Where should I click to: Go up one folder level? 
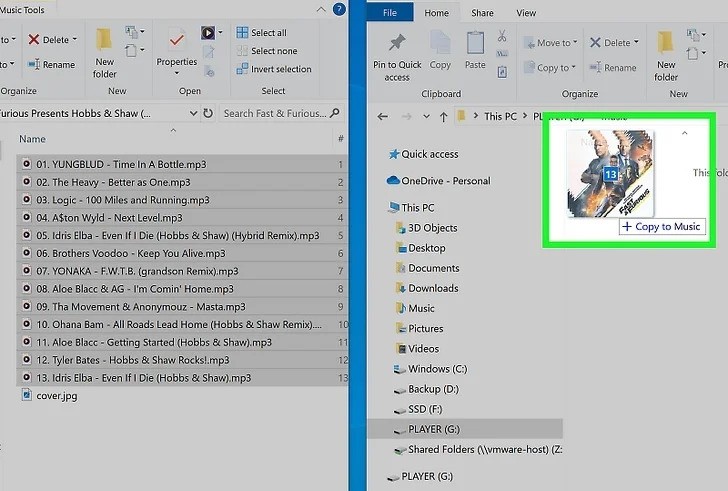click(443, 117)
